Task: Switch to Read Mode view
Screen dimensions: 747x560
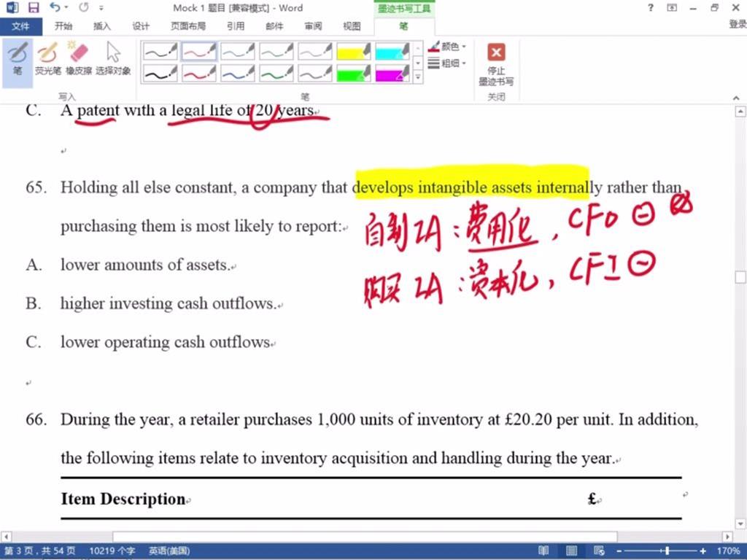Action: pos(543,551)
